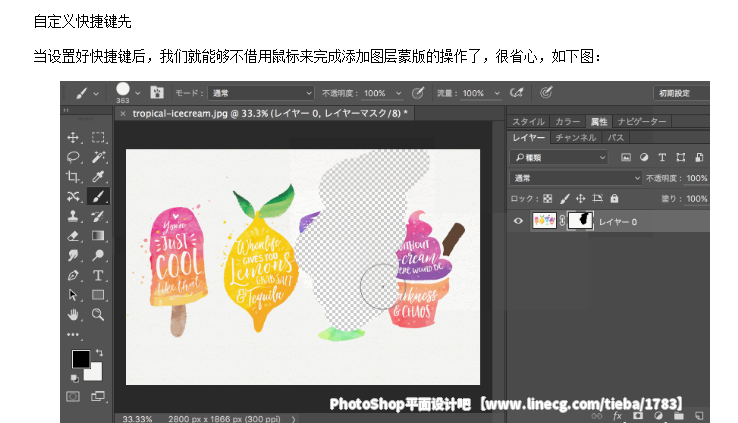Select the Gradient tool
The height and width of the screenshot is (423, 738).
[x=98, y=236]
